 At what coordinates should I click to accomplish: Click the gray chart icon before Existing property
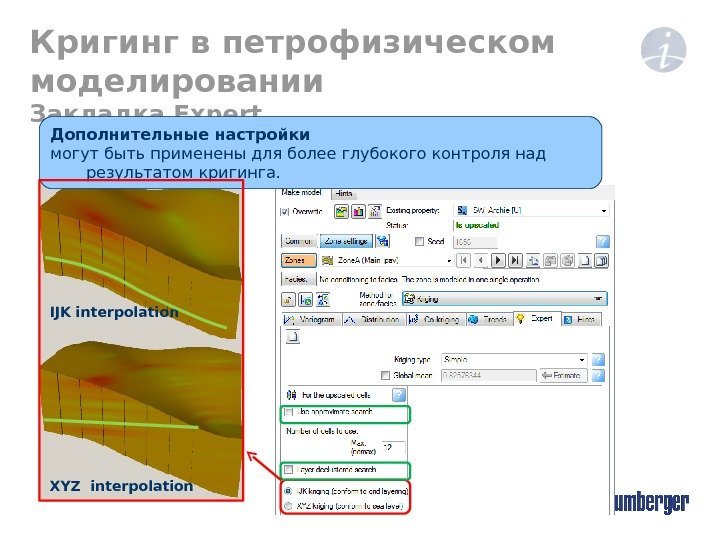click(375, 211)
